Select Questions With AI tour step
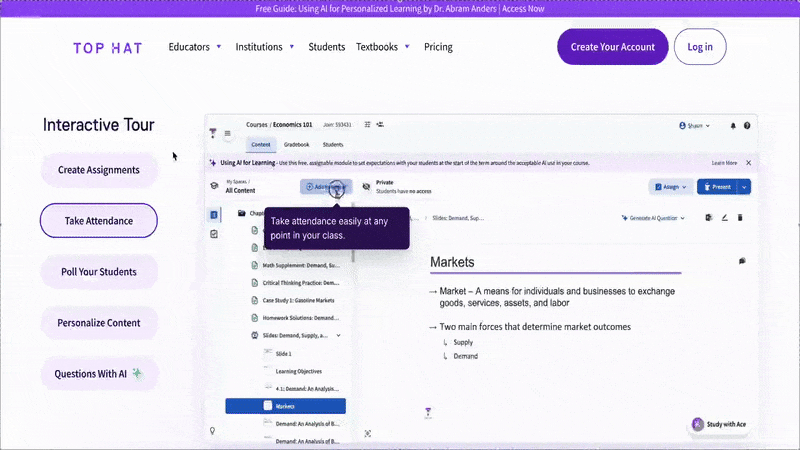 [98, 374]
